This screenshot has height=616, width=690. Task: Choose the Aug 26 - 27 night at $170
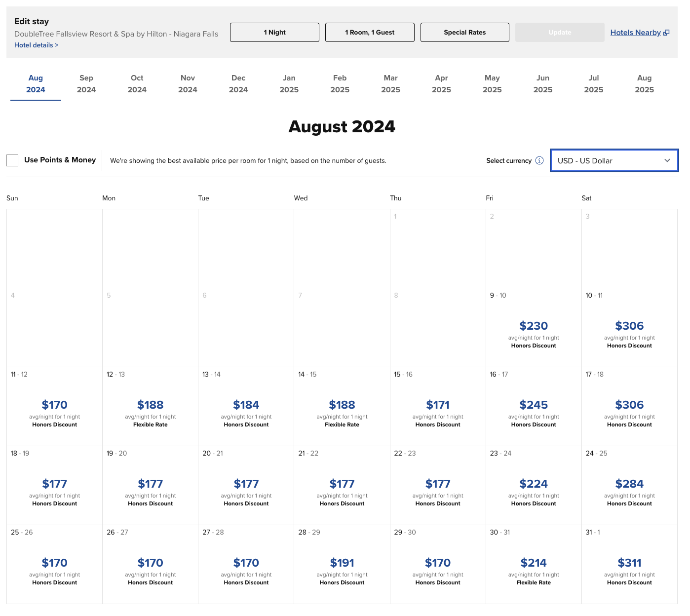[150, 565]
